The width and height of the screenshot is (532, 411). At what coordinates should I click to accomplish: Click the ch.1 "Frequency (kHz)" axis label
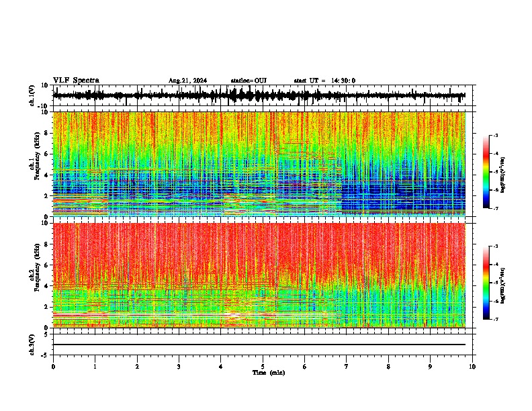(x=38, y=156)
